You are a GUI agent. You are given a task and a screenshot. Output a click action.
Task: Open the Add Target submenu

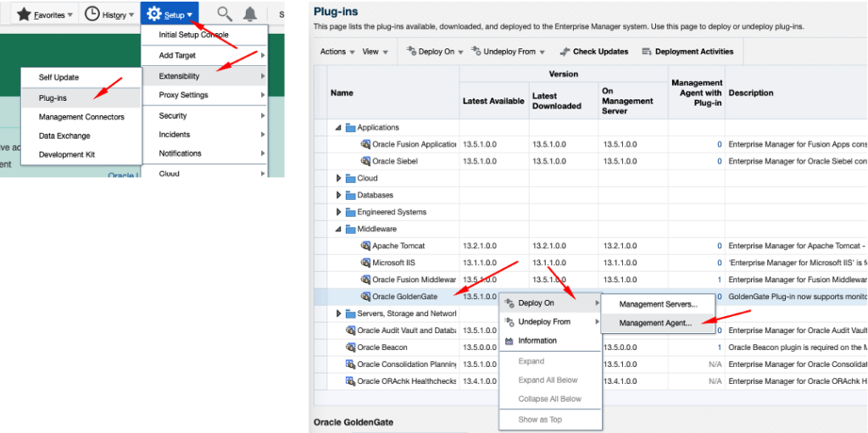coord(205,55)
